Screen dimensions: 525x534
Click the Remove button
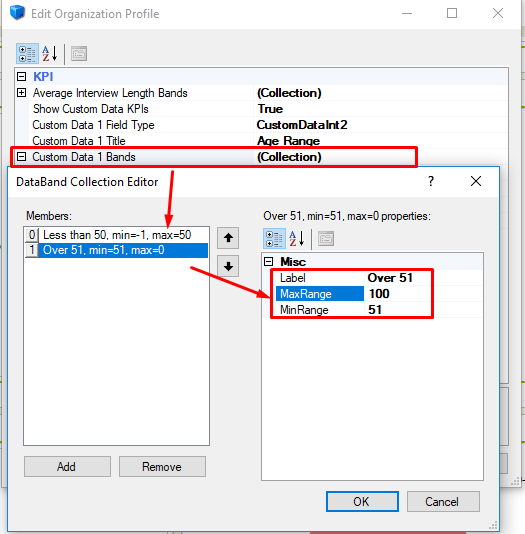click(162, 467)
